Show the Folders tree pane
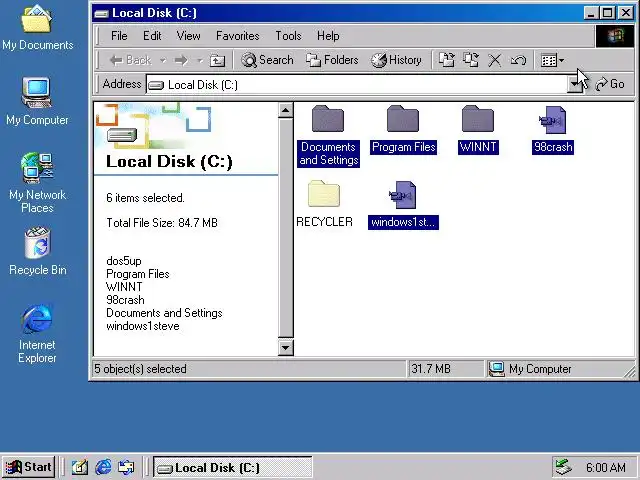640x480 pixels. (x=332, y=60)
